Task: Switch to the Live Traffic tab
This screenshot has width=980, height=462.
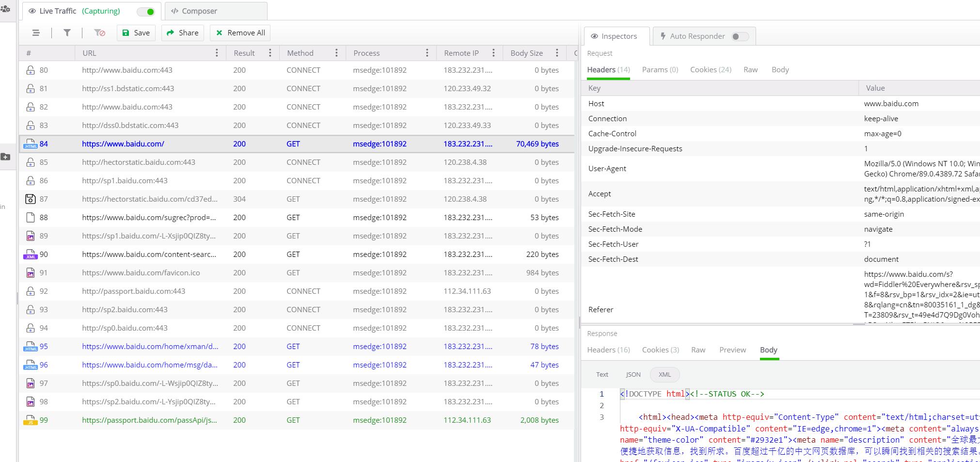Action: tap(91, 11)
